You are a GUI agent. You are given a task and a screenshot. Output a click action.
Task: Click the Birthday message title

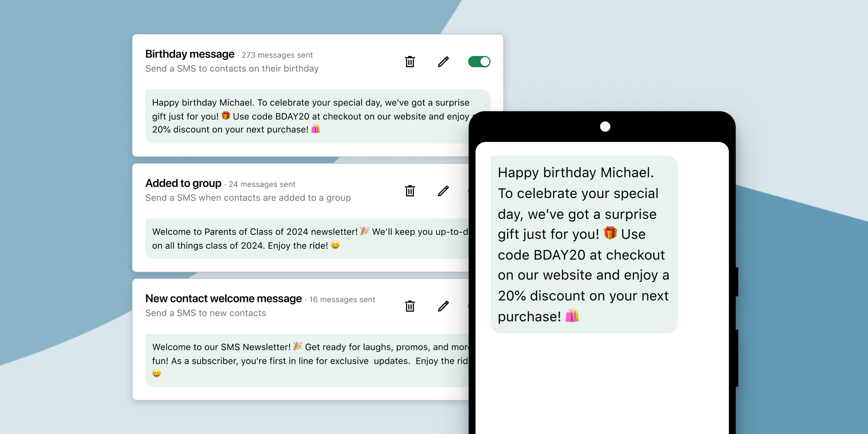pos(190,54)
